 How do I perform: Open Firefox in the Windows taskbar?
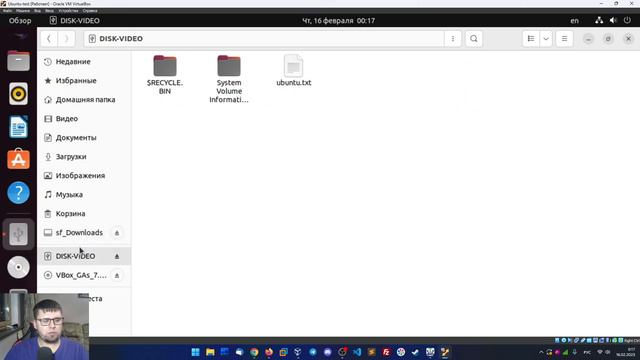point(269,352)
